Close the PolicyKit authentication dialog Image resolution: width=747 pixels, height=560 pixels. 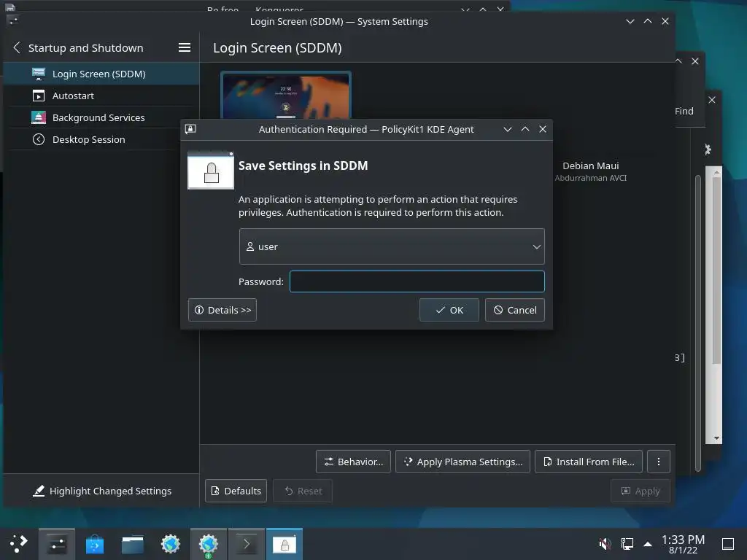coord(543,129)
